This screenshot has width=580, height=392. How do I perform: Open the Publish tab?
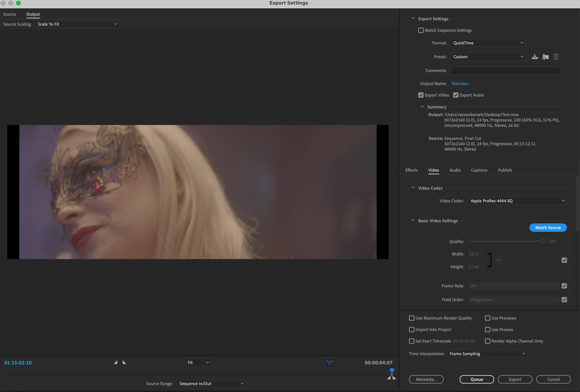click(x=504, y=170)
